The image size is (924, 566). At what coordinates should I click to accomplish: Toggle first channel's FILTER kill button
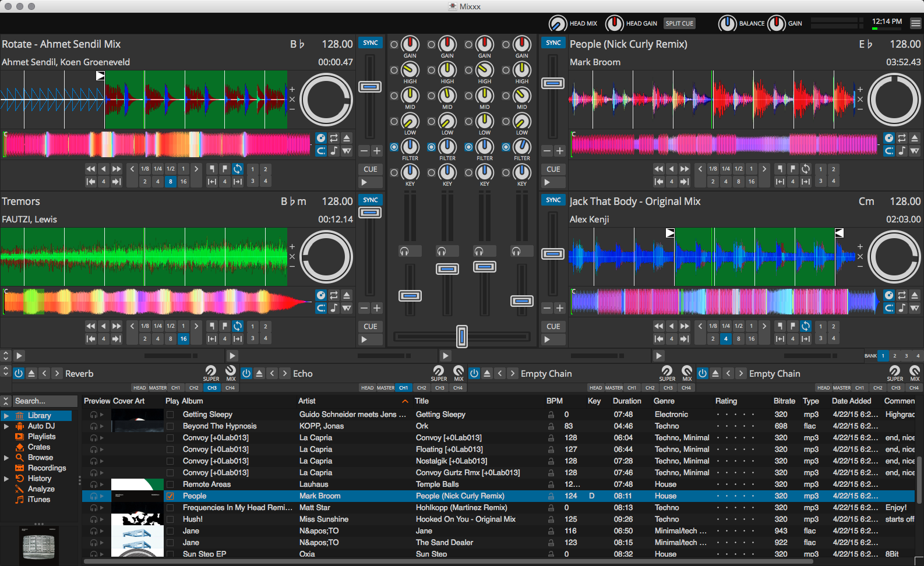[x=394, y=147]
